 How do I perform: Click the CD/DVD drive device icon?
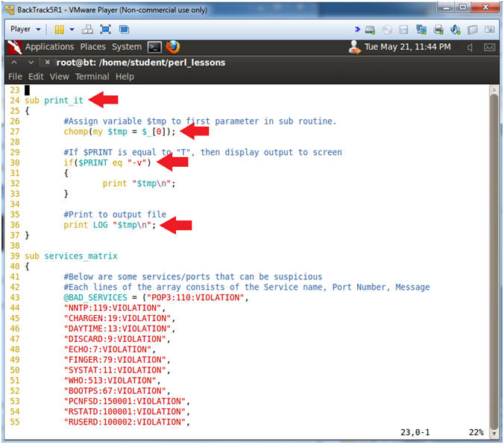coord(387,30)
